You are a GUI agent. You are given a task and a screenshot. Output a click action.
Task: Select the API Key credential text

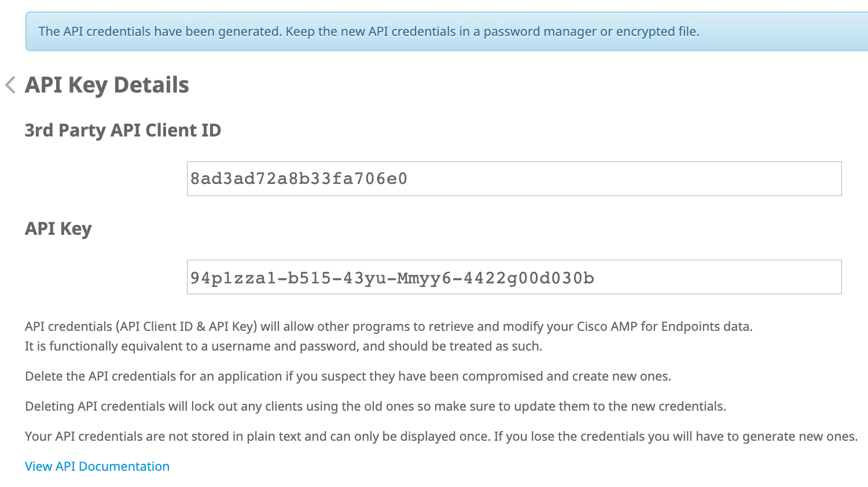coord(392,278)
